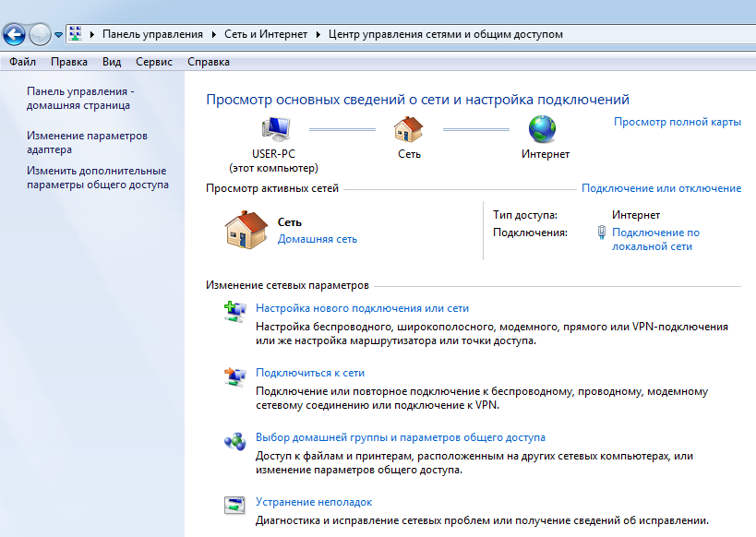Click the Просмотр активных сетей heading

272,188
